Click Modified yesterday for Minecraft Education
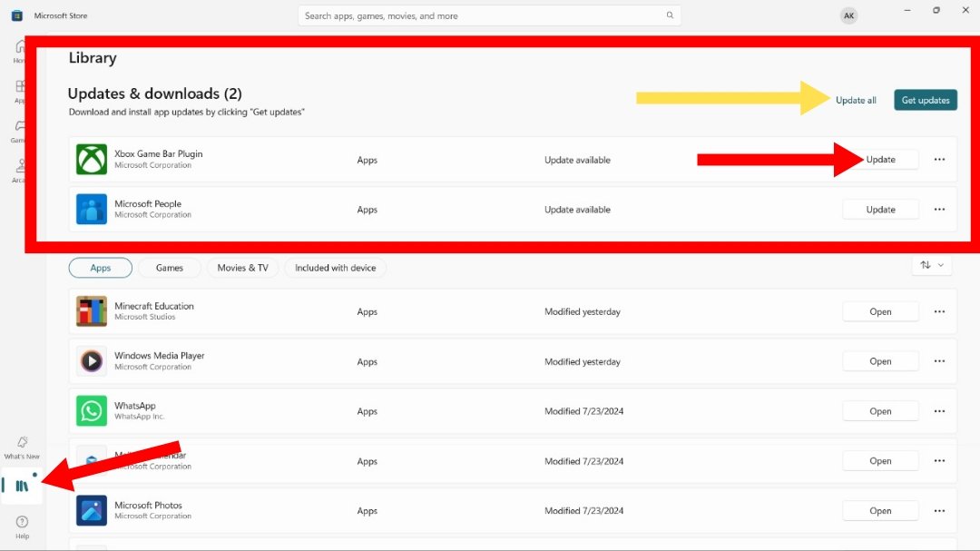This screenshot has height=551, width=980. pyautogui.click(x=582, y=311)
